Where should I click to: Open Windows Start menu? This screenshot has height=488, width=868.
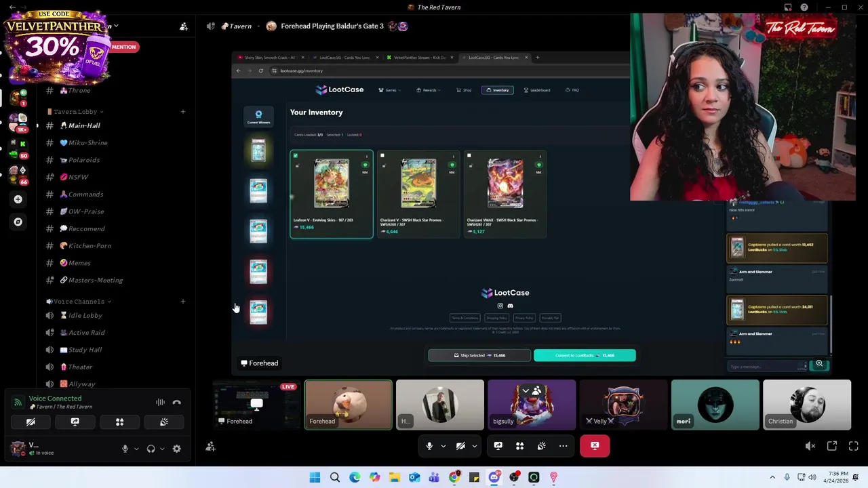(315, 477)
